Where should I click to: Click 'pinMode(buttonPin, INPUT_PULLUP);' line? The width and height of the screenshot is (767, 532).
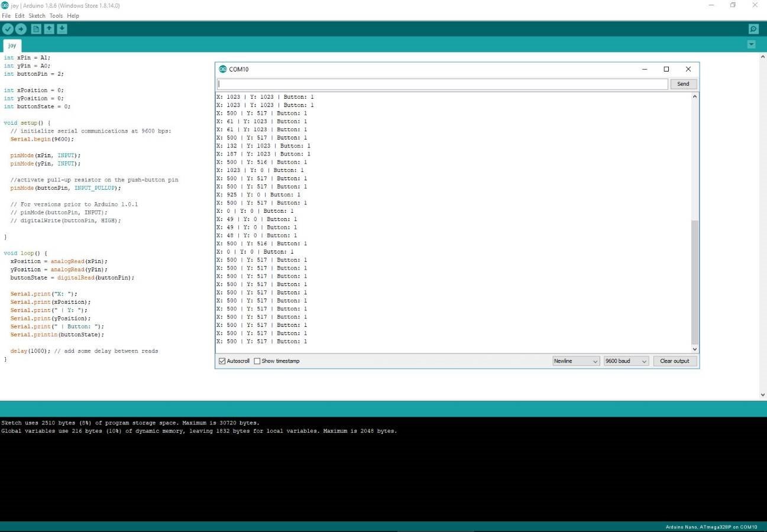coord(66,188)
